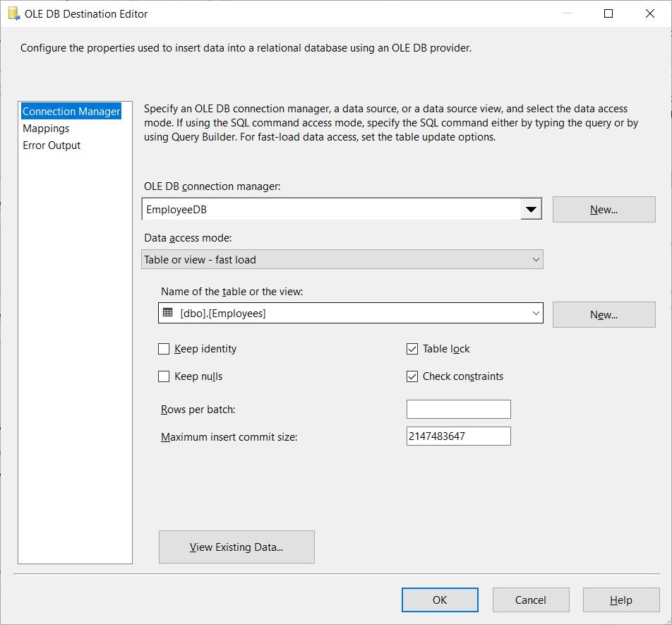This screenshot has width=672, height=625.
Task: Switch to the Mappings page
Action: (46, 129)
